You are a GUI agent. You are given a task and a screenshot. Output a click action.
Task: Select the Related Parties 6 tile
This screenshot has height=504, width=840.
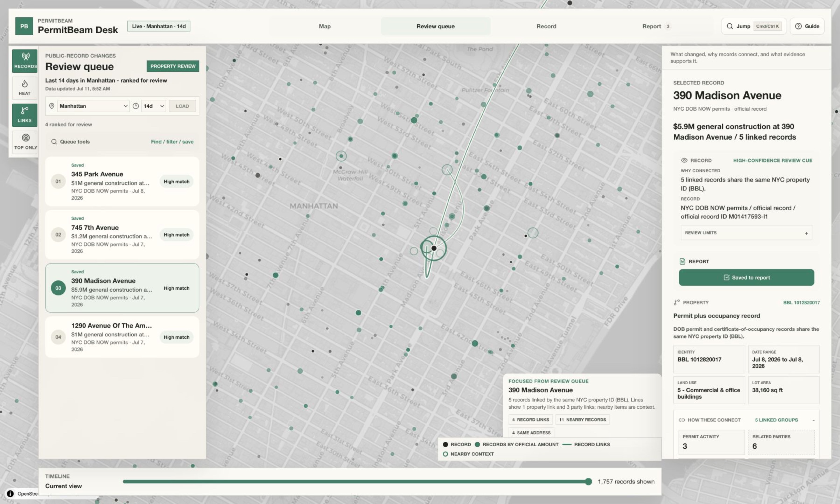click(781, 442)
